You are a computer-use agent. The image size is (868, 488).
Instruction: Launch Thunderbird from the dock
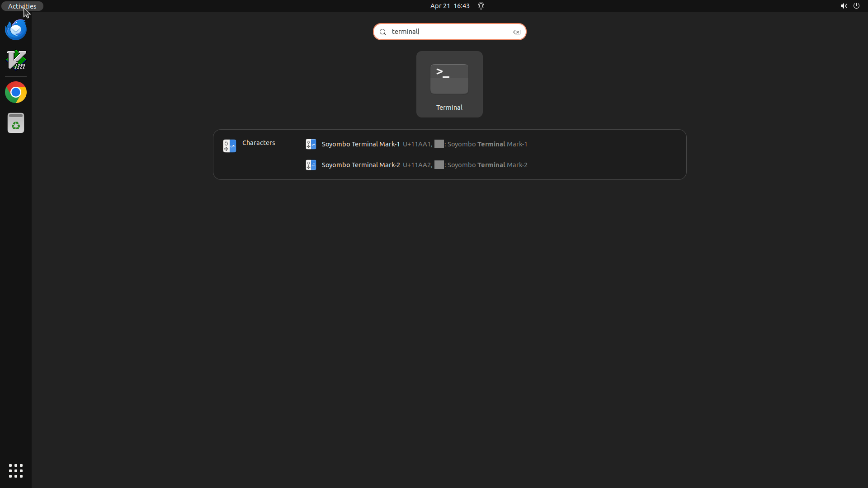(16, 30)
